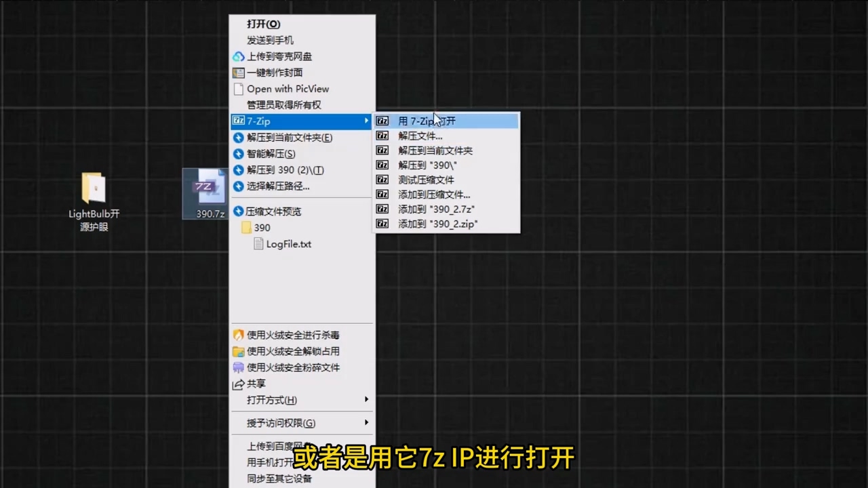Click the Open with PicView icon
The width and height of the screenshot is (868, 488).
click(238, 89)
